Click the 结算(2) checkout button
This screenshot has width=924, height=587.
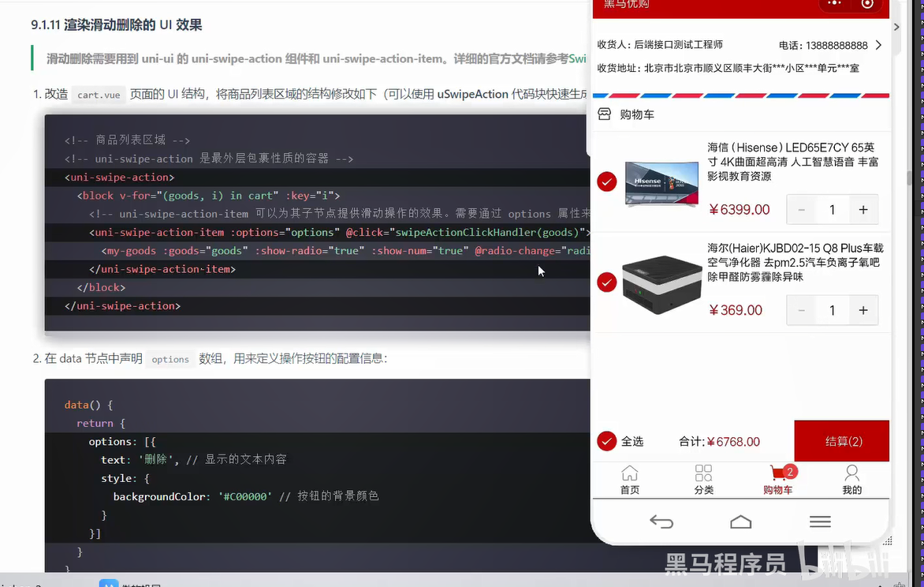click(841, 441)
